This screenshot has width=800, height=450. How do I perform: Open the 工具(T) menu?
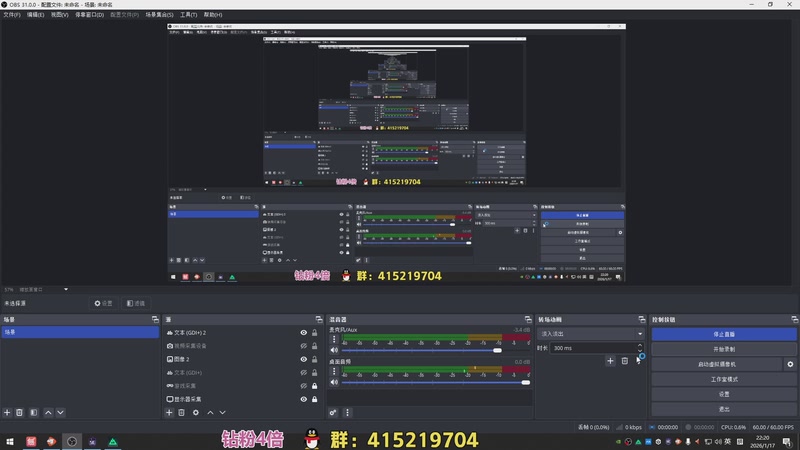[188, 15]
